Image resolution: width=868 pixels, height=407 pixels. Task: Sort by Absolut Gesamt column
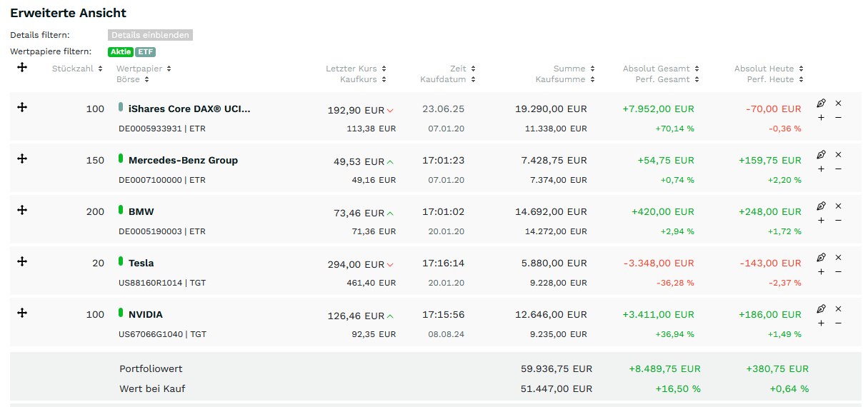(661, 69)
